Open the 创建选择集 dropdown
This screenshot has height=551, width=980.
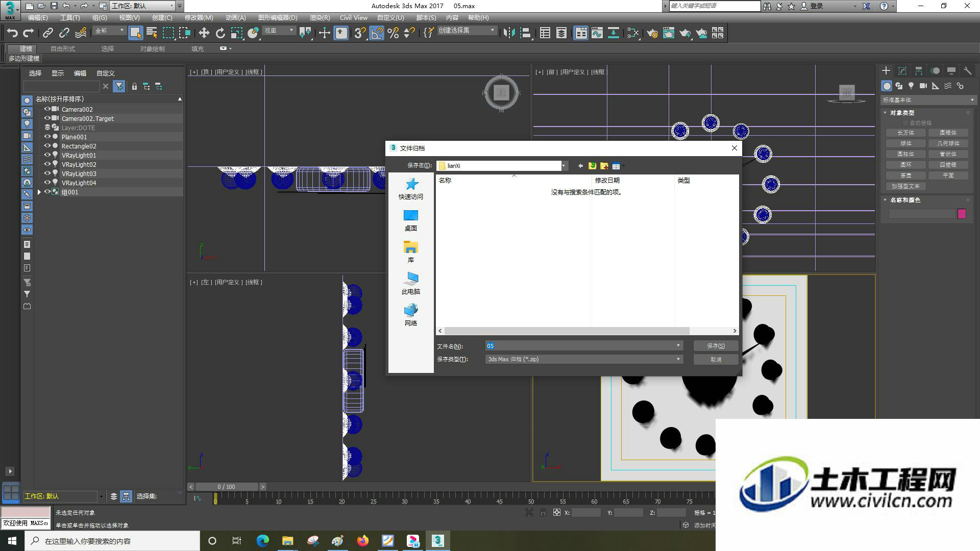tap(467, 31)
